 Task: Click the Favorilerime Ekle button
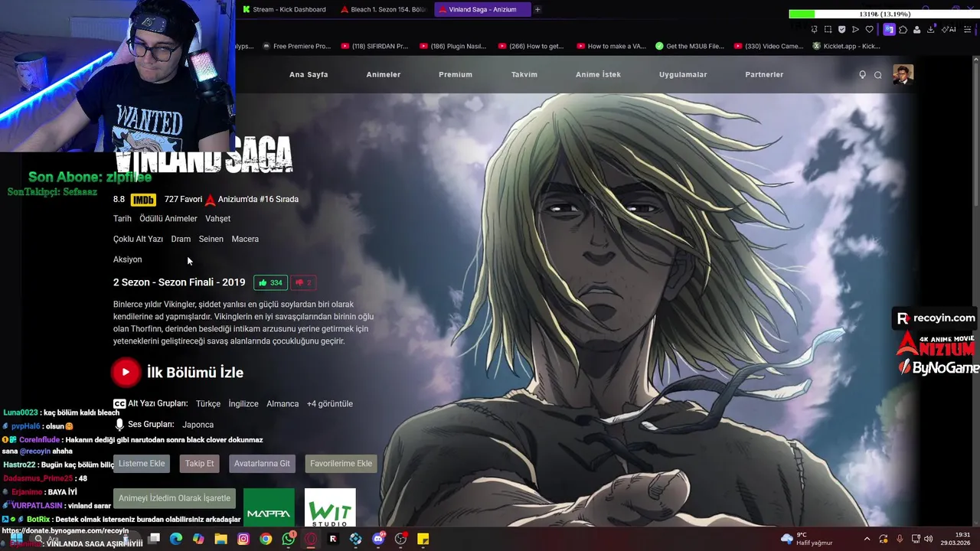[x=341, y=463]
